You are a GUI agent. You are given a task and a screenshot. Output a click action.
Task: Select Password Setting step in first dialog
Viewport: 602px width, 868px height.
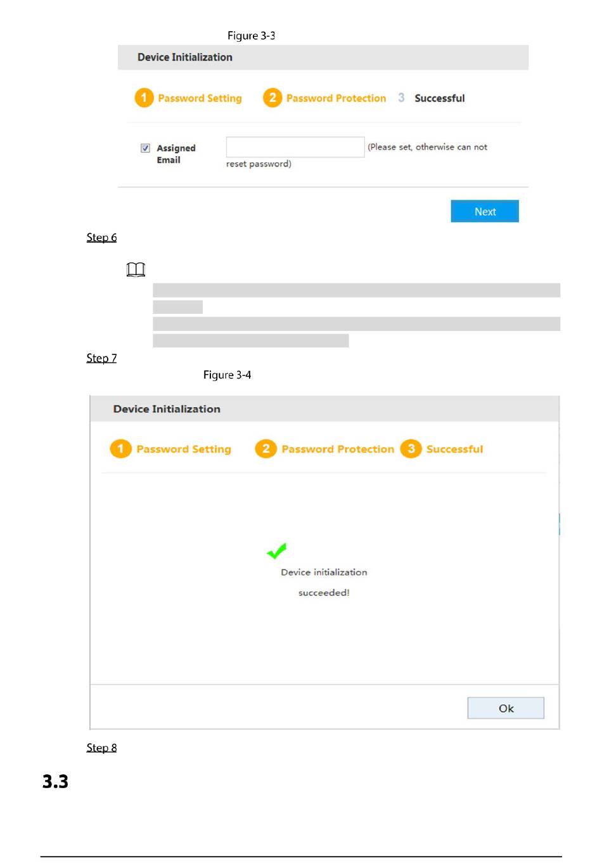pos(200,98)
